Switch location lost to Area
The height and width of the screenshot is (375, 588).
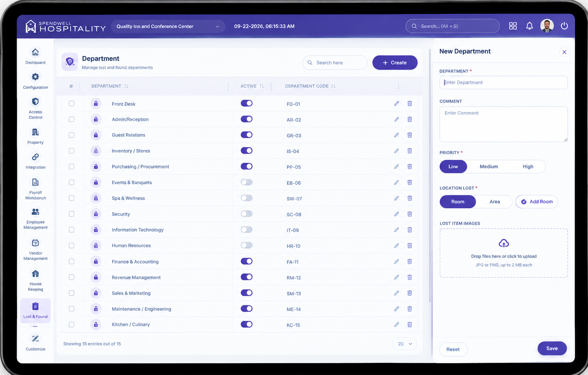(495, 202)
